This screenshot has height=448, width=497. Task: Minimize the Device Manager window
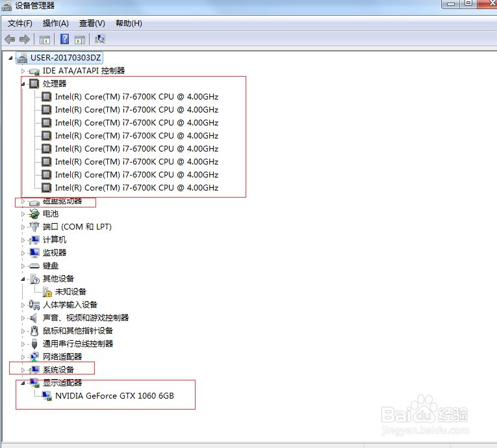coord(452,4)
